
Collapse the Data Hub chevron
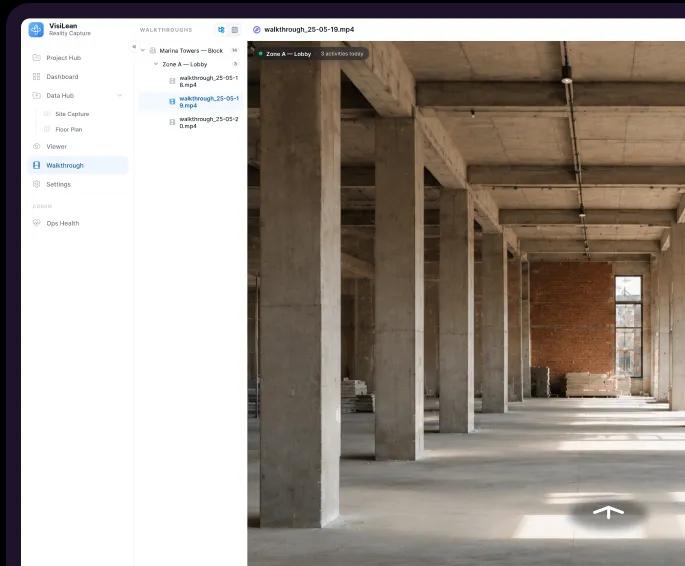(x=119, y=95)
